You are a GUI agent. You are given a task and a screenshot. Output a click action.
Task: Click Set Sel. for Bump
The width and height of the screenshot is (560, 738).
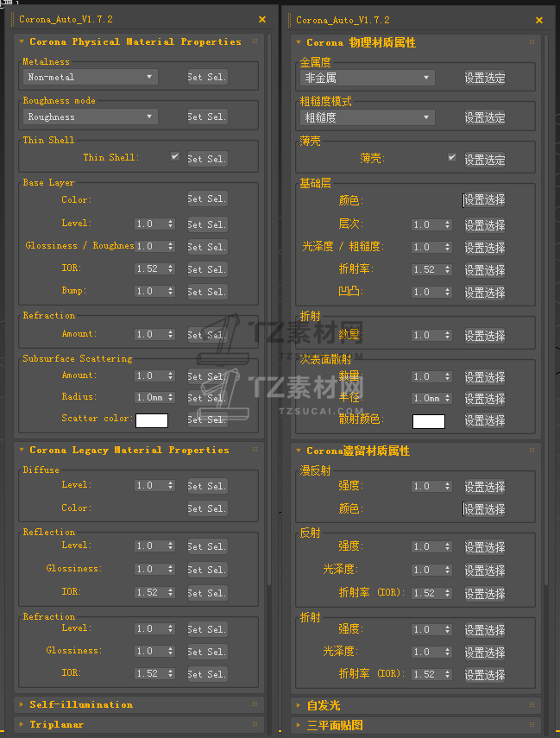point(208,292)
